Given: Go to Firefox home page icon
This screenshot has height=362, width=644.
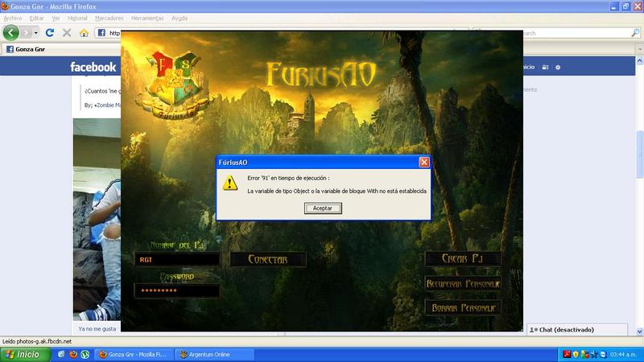Looking at the screenshot, I should coord(84,33).
